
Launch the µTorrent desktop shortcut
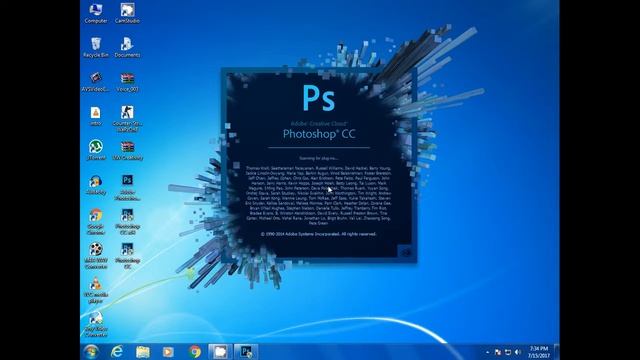96,150
